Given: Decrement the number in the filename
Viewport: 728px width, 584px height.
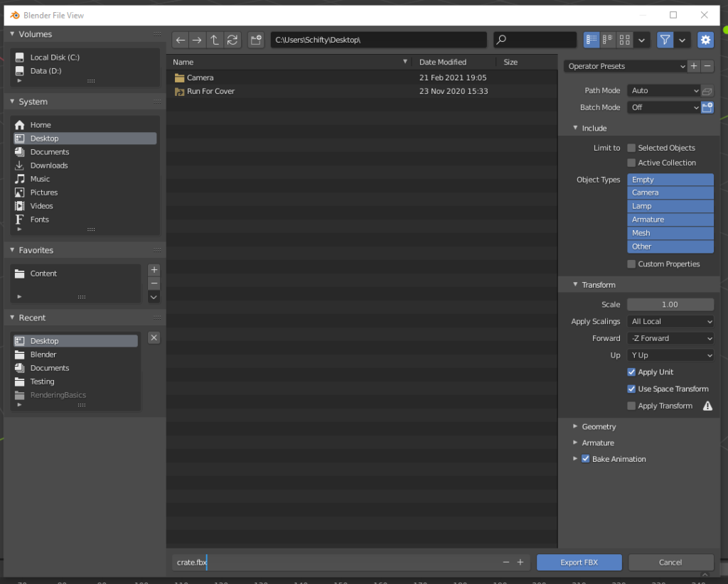Looking at the screenshot, I should pyautogui.click(x=506, y=562).
